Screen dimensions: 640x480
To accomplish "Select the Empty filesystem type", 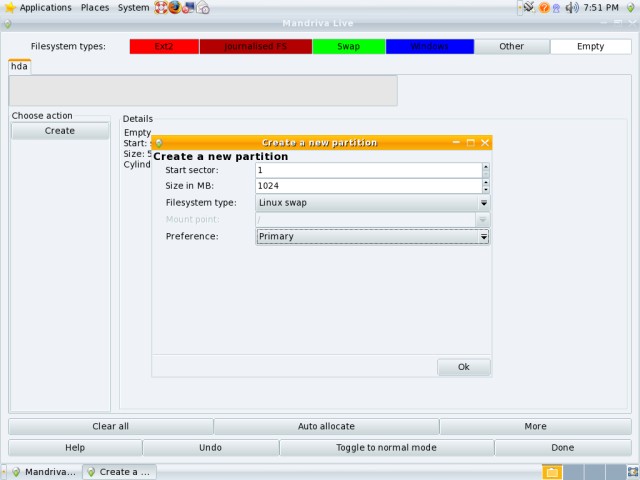I will click(591, 47).
